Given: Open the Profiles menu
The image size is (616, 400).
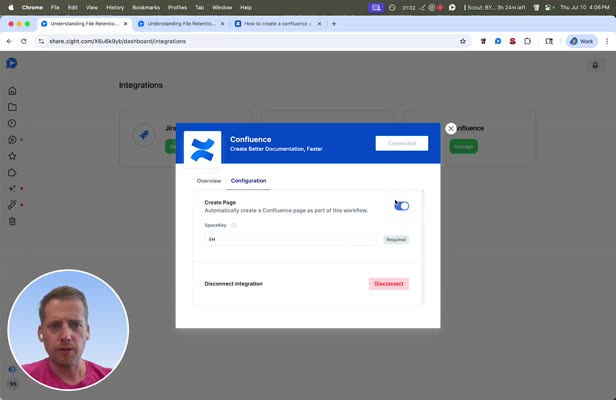Looking at the screenshot, I should [x=177, y=7].
